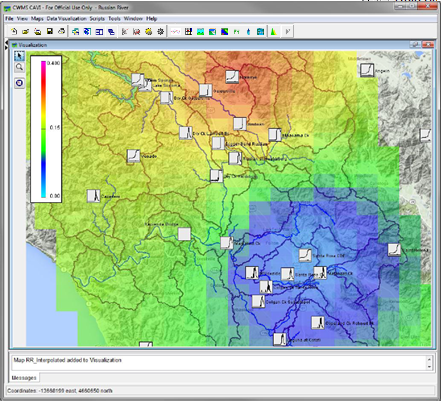441x401 pixels.
Task: Select the arrow pointer tool
Action: tap(19, 56)
